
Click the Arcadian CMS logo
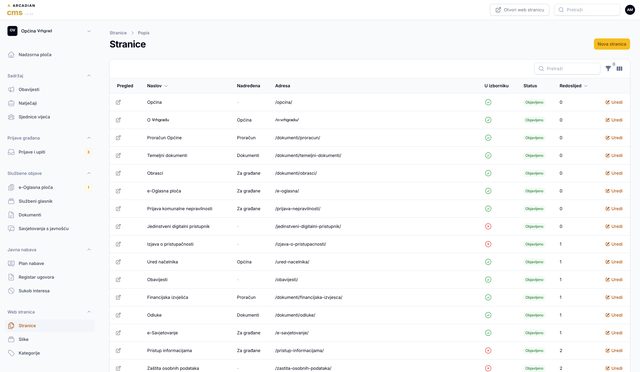(21, 10)
